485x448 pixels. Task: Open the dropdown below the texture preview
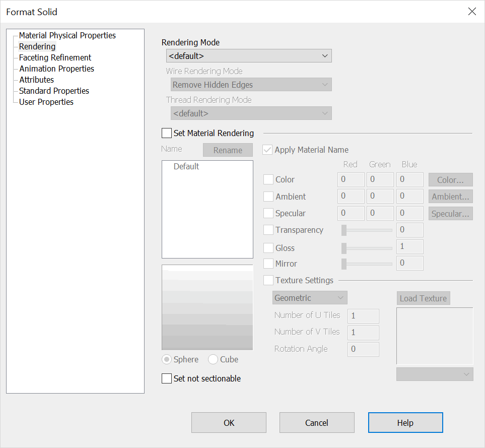434,374
